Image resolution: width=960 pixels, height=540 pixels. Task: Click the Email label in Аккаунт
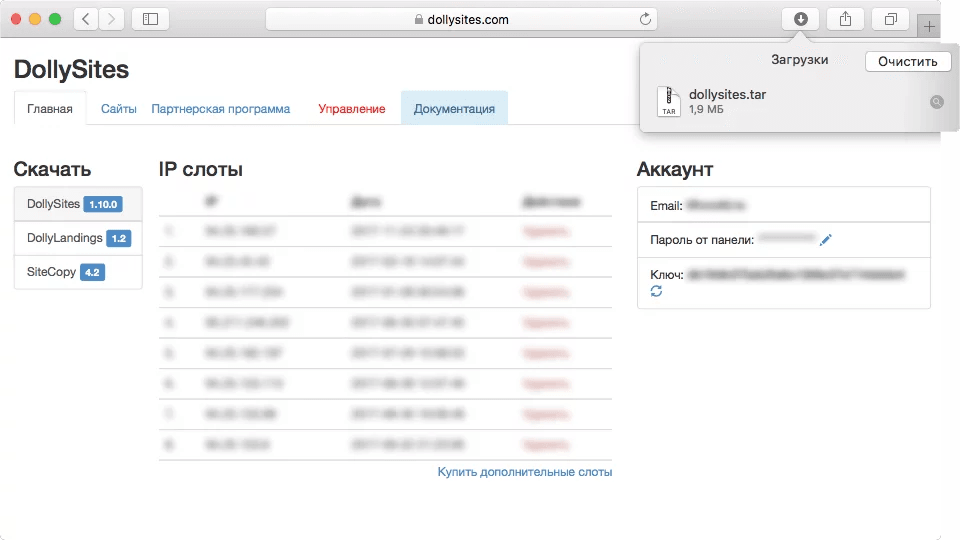pyautogui.click(x=666, y=206)
